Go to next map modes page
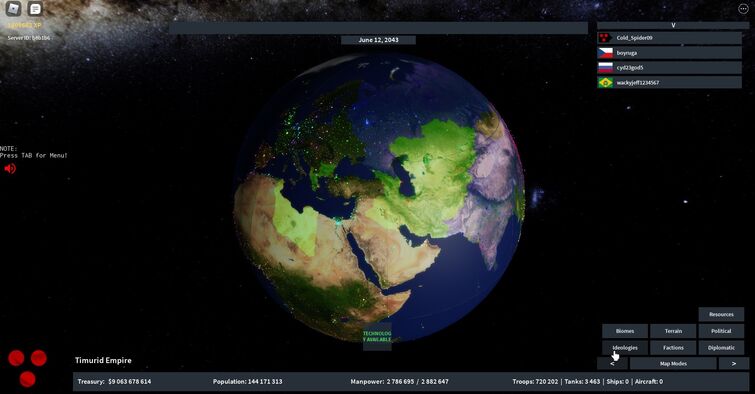Image resolution: width=755 pixels, height=394 pixels. pos(733,364)
